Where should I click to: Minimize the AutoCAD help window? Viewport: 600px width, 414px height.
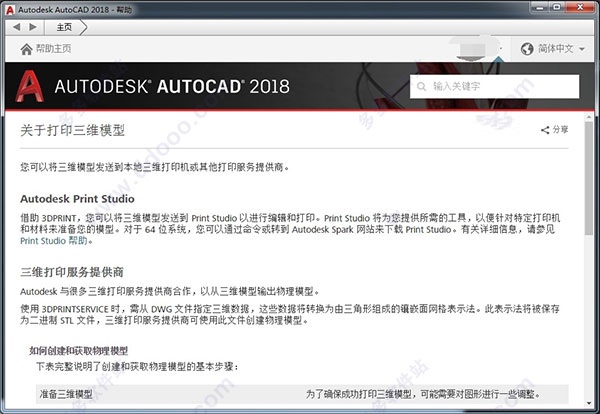[x=540, y=7]
